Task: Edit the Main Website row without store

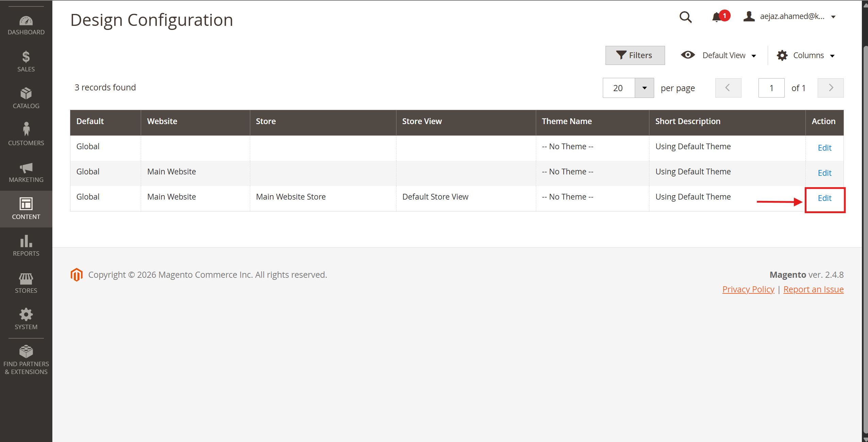Action: (x=824, y=173)
